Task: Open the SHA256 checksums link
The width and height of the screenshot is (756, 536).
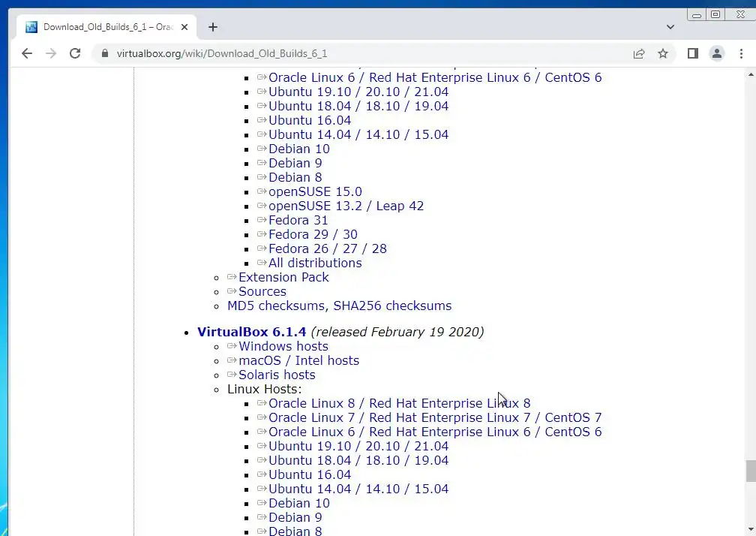Action: pos(392,306)
